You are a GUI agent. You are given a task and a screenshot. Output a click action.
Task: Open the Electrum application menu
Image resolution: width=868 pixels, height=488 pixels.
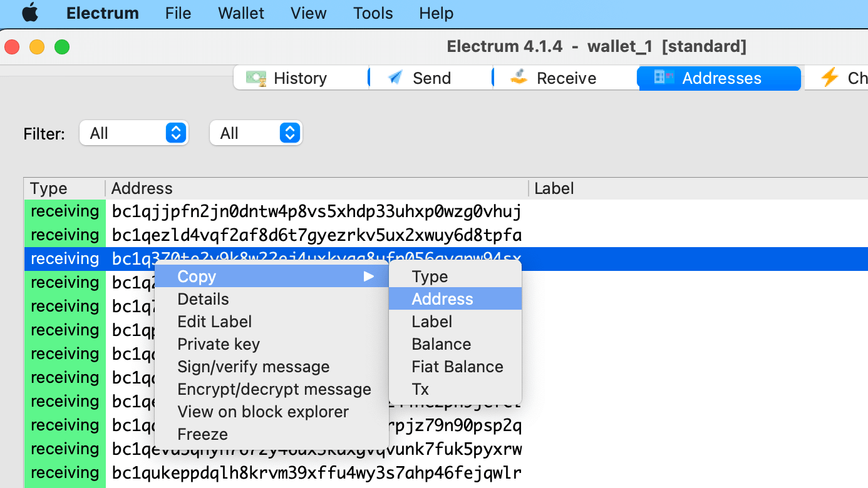click(x=103, y=13)
